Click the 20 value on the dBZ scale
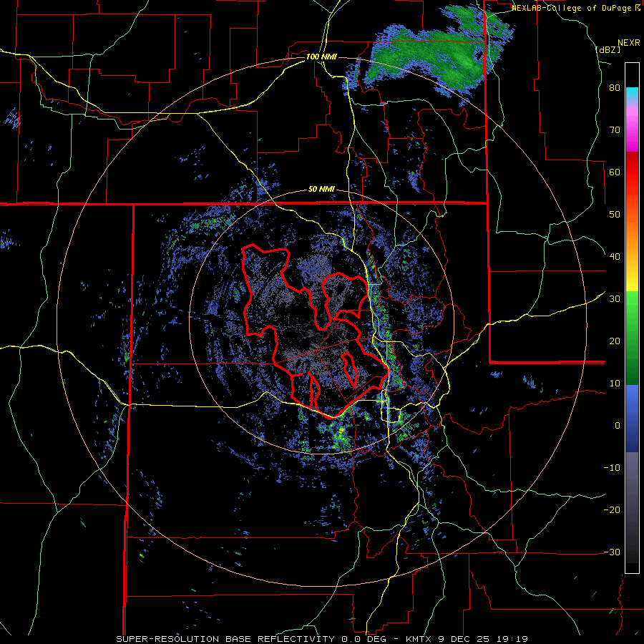 tap(615, 341)
